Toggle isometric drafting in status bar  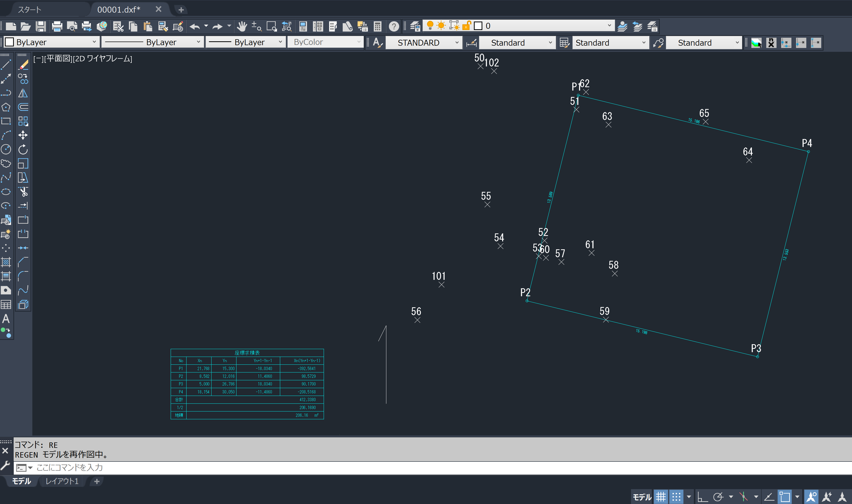click(744, 497)
